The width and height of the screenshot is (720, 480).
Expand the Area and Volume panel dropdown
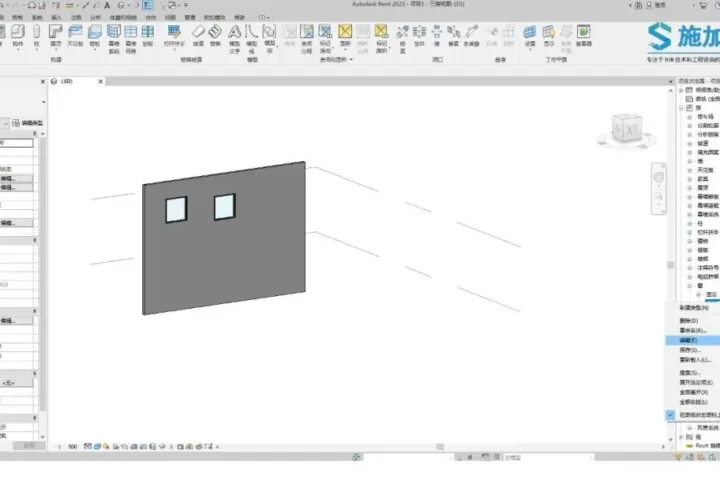click(x=351, y=60)
